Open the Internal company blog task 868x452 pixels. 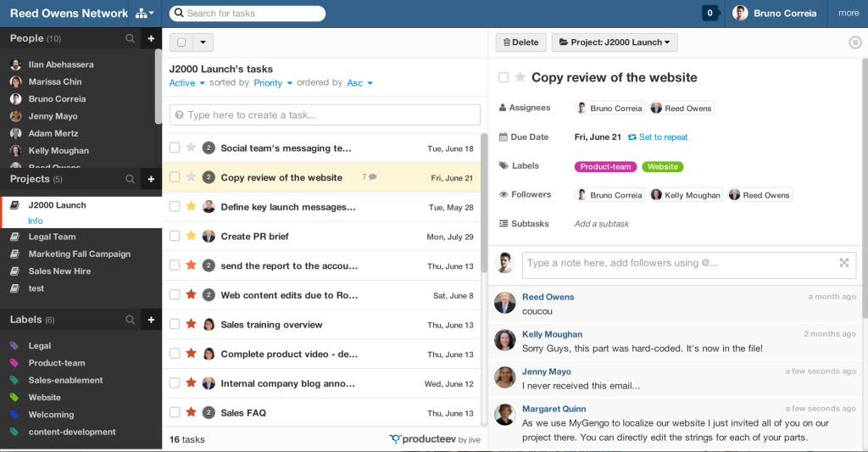[287, 383]
